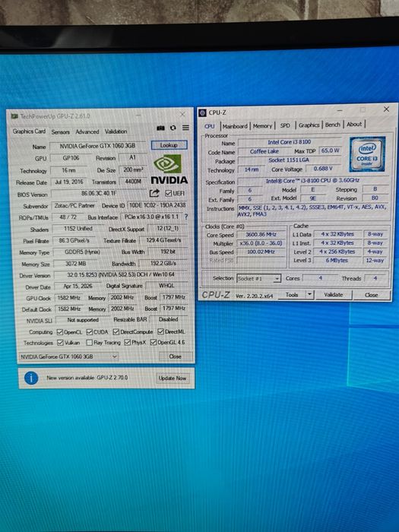Click the Core Speed value 3600.86 MHz
Viewport: 399px width, 532px height.
[261, 234]
